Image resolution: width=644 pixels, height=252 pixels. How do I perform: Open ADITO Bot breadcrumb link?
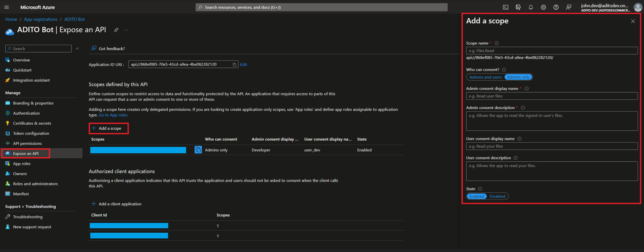pyautogui.click(x=74, y=19)
